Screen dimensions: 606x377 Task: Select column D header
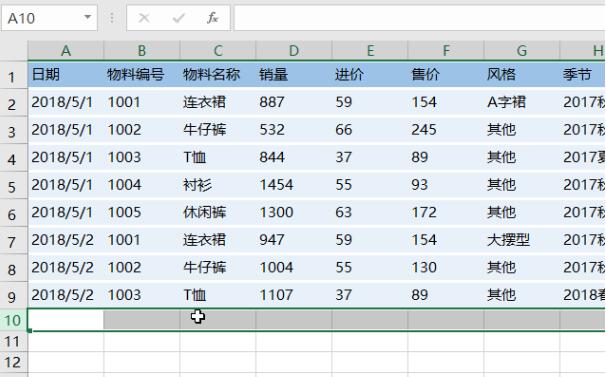pyautogui.click(x=294, y=51)
